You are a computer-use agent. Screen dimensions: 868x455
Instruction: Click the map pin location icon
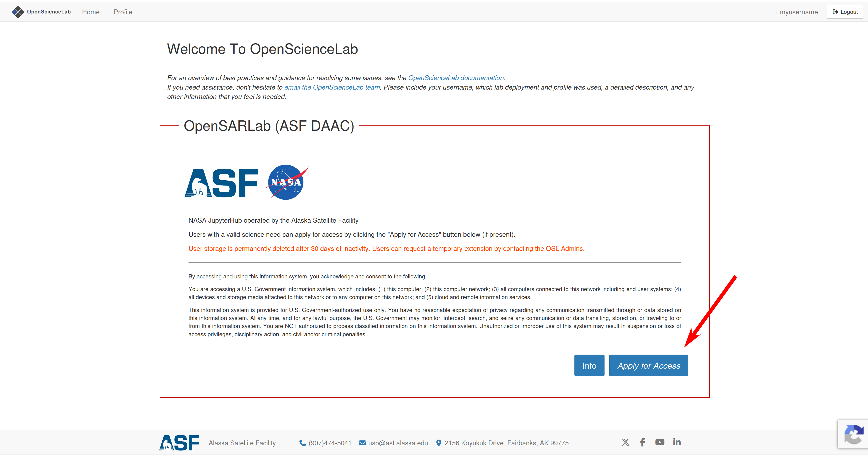[x=439, y=443]
